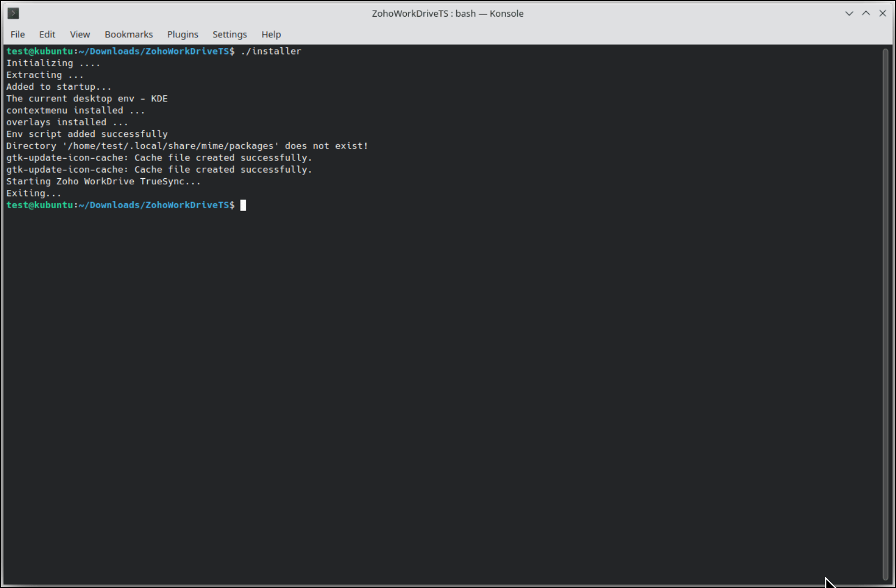
Task: Click the Konsole window menu icon
Action: point(13,13)
